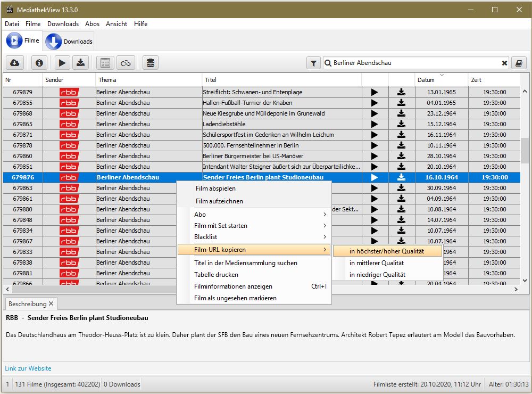Image resolution: width=532 pixels, height=394 pixels.
Task: Play the film 'Ladendiebstähle'
Action: tap(375, 124)
